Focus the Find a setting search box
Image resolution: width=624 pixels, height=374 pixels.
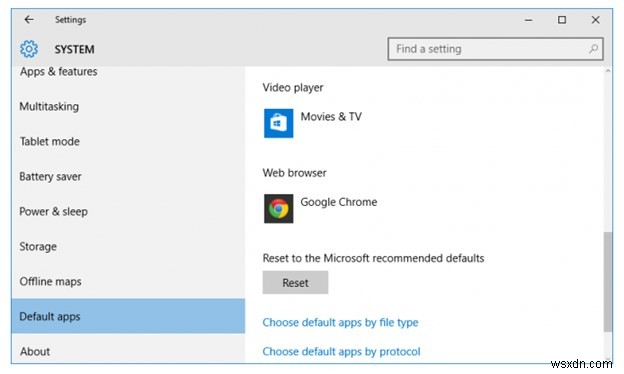click(x=495, y=49)
